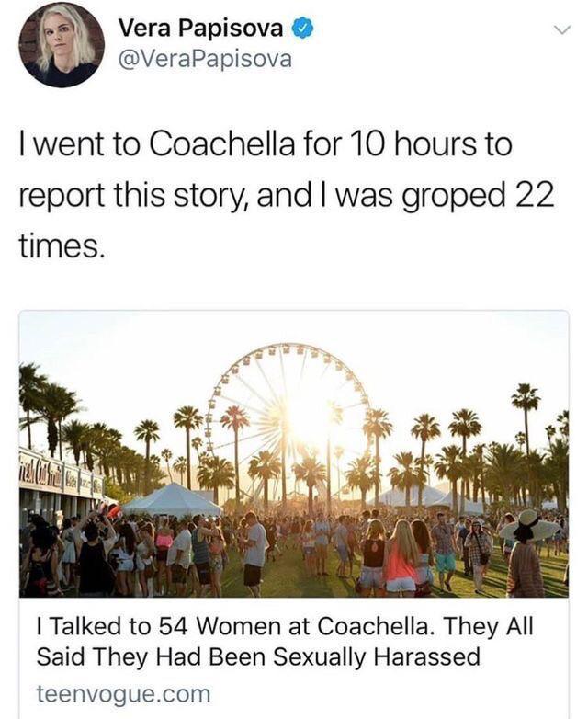Open Vera Papisova's profile avatar
The width and height of the screenshot is (588, 719).
click(61, 44)
